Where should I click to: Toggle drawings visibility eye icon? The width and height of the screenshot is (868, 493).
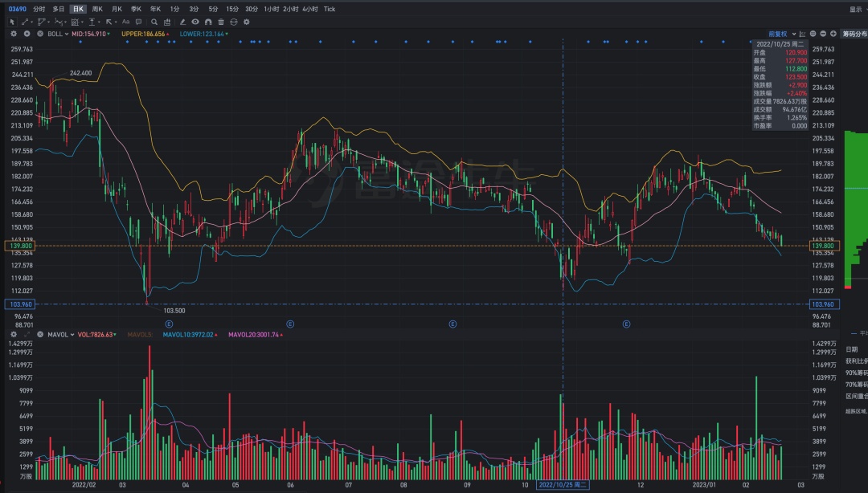pyautogui.click(x=195, y=22)
